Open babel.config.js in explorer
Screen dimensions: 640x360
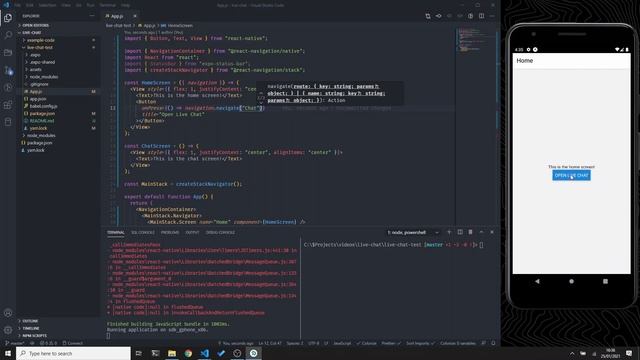click(57, 106)
